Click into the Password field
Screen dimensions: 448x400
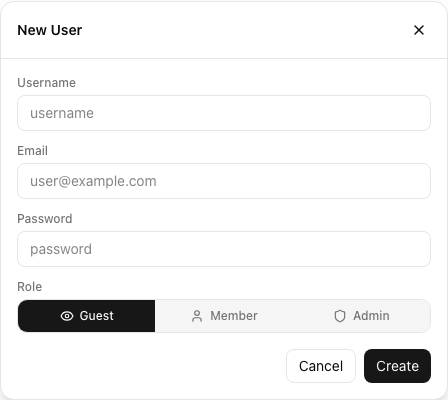click(x=224, y=249)
